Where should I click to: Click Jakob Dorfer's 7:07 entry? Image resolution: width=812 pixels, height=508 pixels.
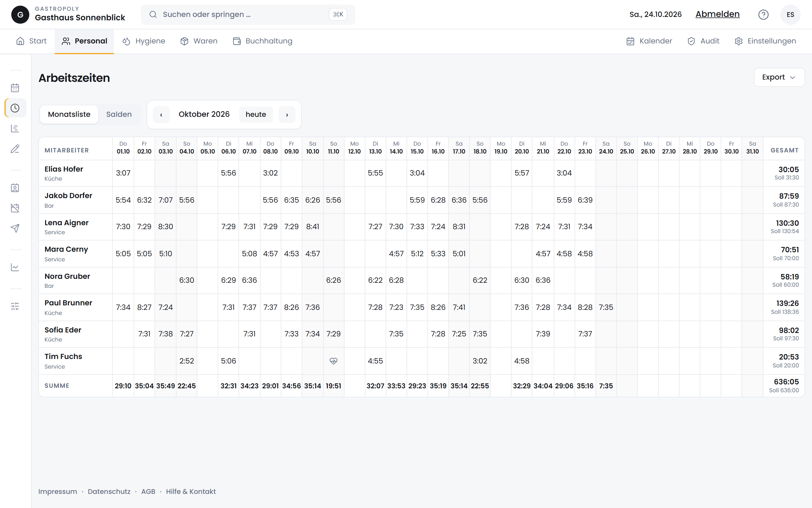(166, 200)
